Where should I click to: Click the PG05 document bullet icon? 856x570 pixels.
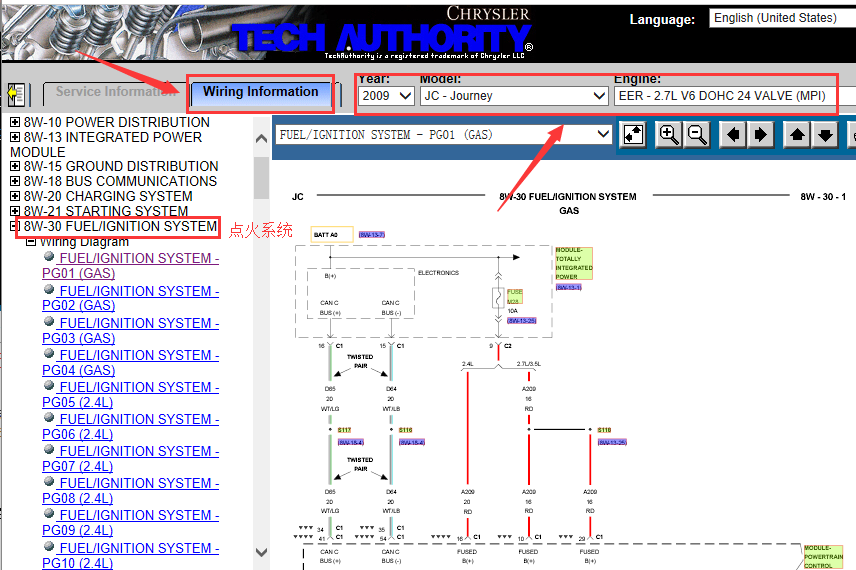coord(49,385)
